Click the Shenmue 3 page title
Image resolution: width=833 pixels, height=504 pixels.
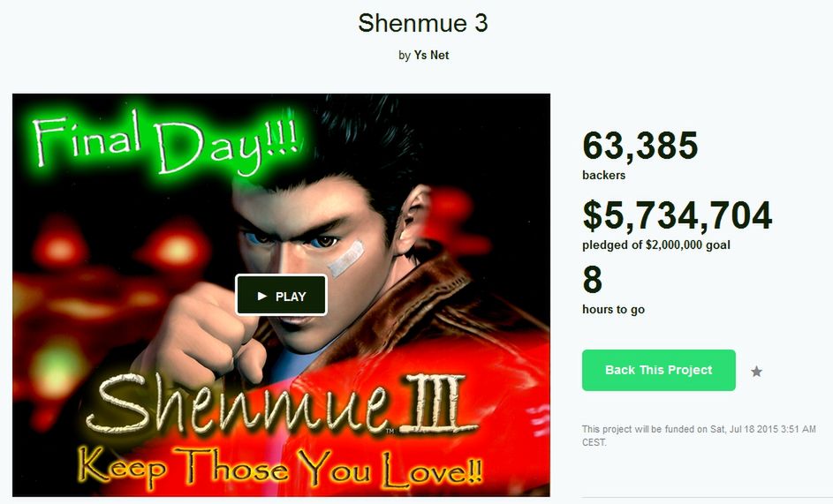coord(423,23)
